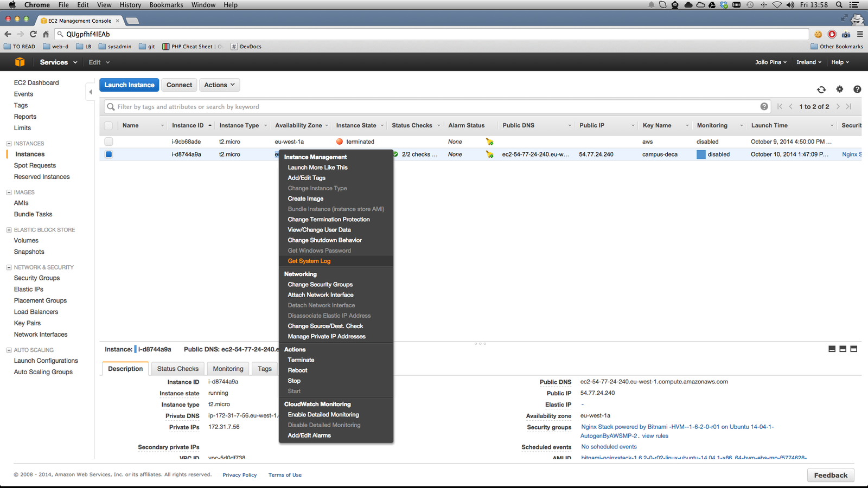Open the view rules link
This screenshot has width=868, height=488.
(655, 436)
